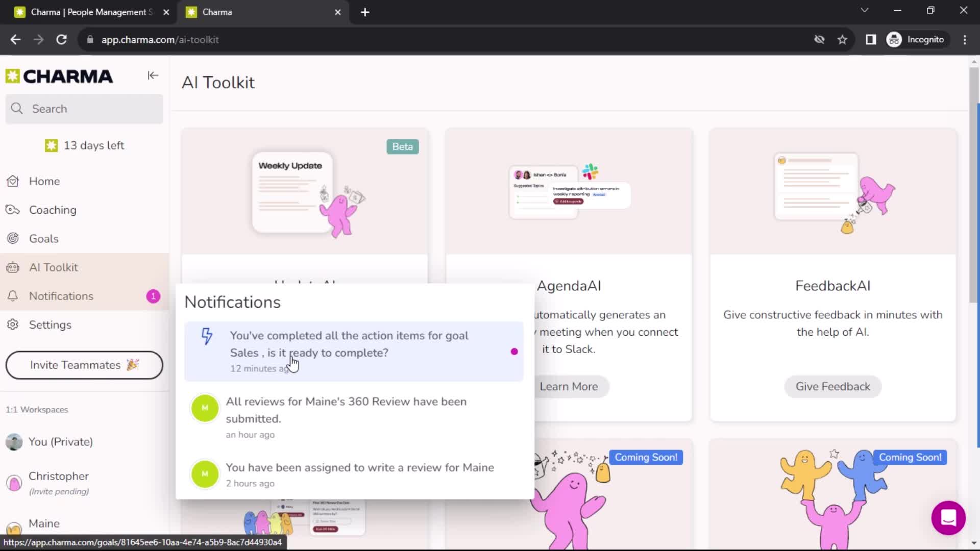Toggle the Beta label on UpdateAI
Image resolution: width=980 pixels, height=551 pixels.
tap(403, 146)
